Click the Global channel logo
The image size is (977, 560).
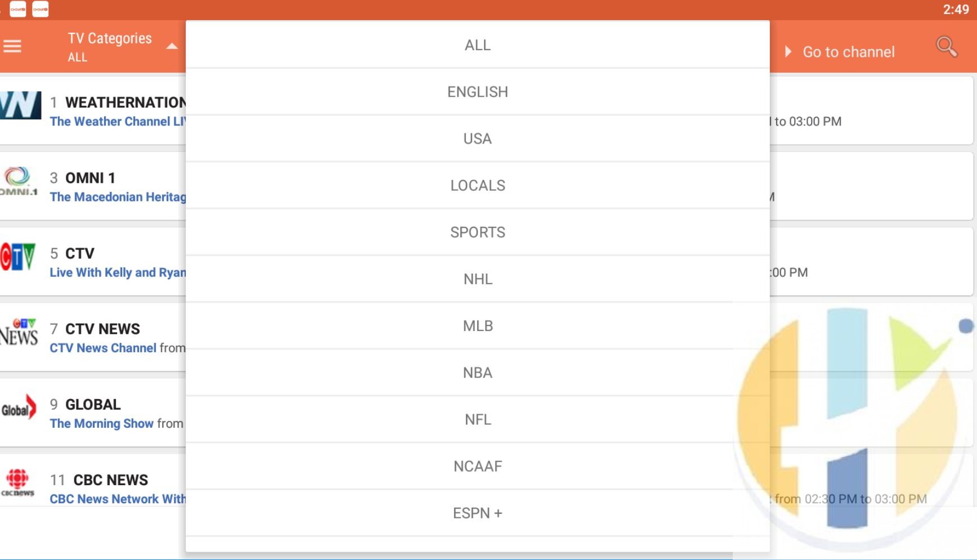[19, 409]
